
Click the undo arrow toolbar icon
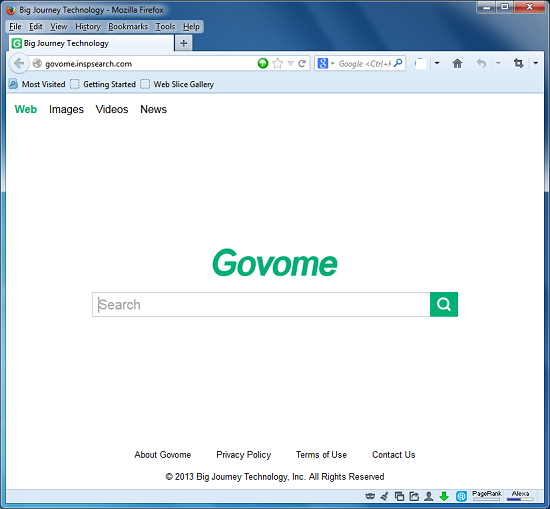click(481, 63)
